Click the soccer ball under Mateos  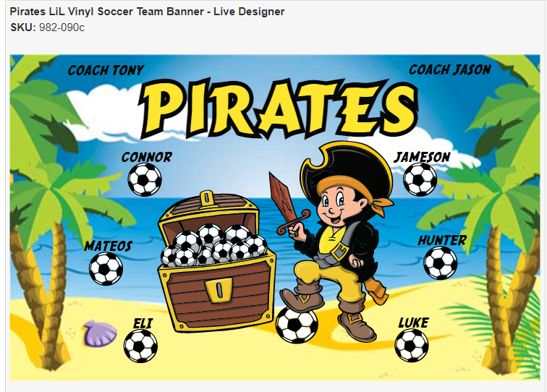[106, 268]
